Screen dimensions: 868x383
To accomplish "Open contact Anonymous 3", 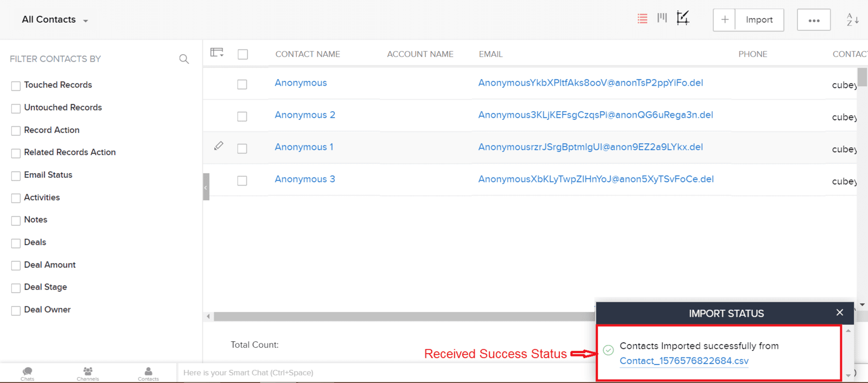I will click(305, 179).
